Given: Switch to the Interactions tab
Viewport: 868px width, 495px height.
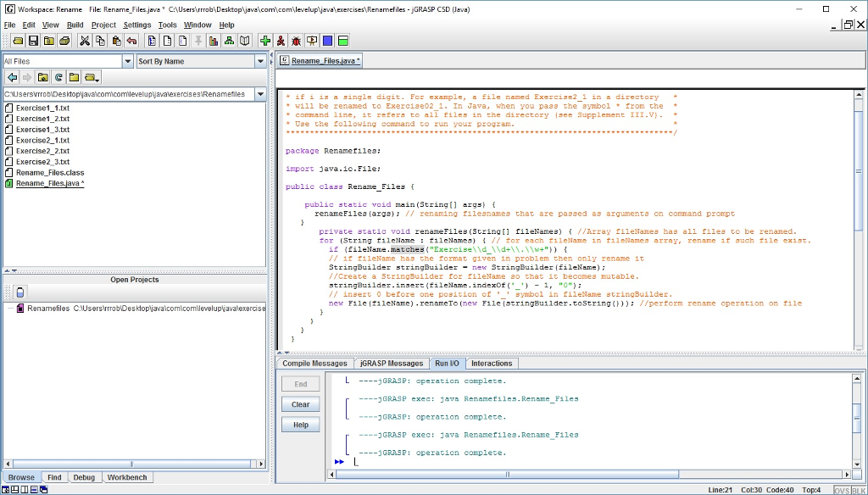Looking at the screenshot, I should [492, 364].
